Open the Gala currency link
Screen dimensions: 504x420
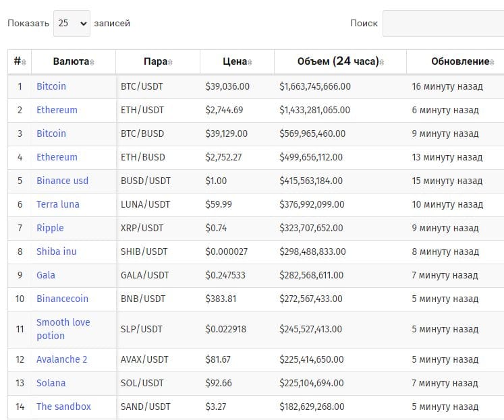click(x=46, y=275)
